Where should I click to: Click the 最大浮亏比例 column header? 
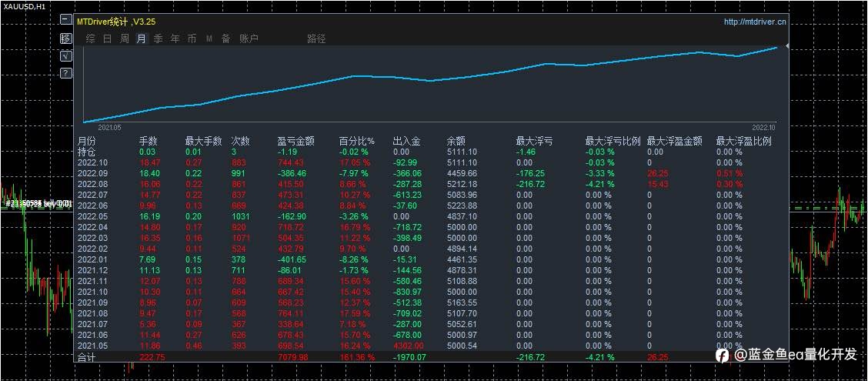point(613,141)
